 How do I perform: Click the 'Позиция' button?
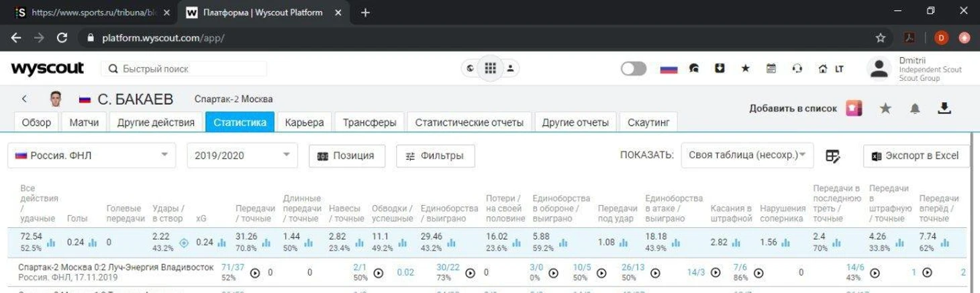pos(347,155)
